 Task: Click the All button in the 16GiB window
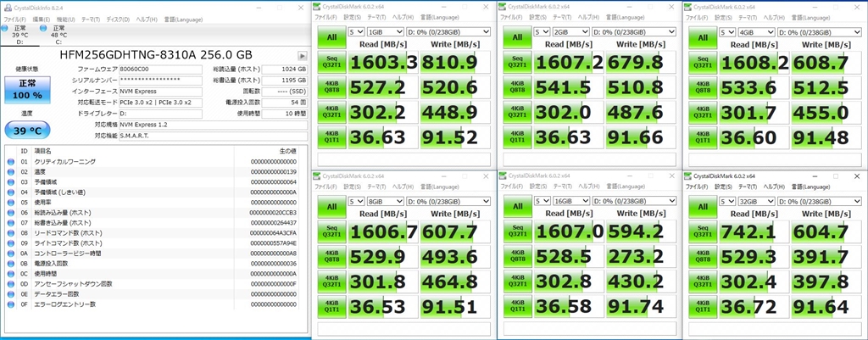[518, 207]
